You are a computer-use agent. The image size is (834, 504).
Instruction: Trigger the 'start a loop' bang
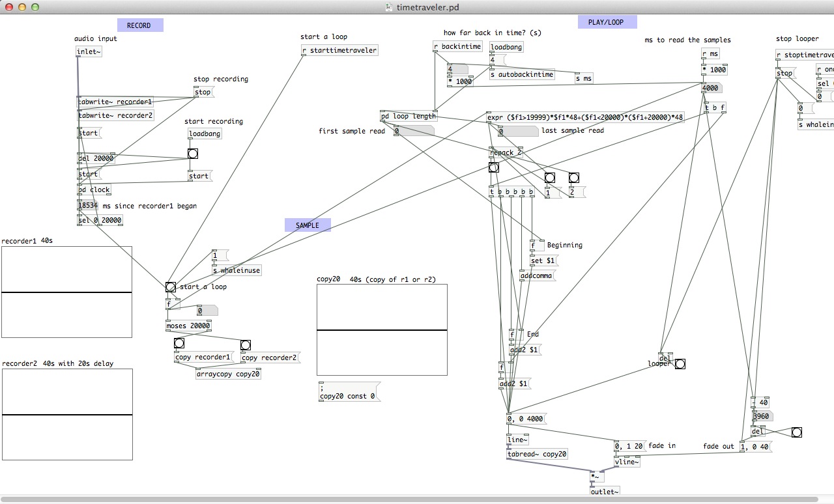pyautogui.click(x=171, y=287)
